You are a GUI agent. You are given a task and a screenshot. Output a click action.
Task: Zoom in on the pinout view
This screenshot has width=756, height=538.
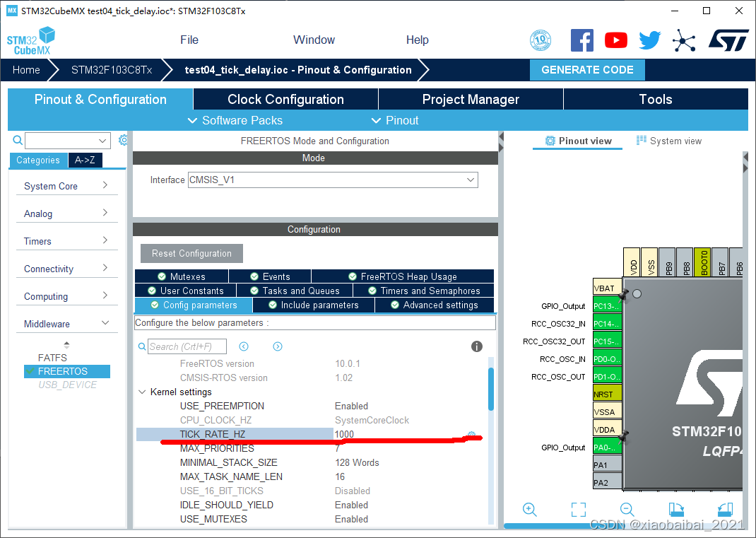pyautogui.click(x=530, y=510)
